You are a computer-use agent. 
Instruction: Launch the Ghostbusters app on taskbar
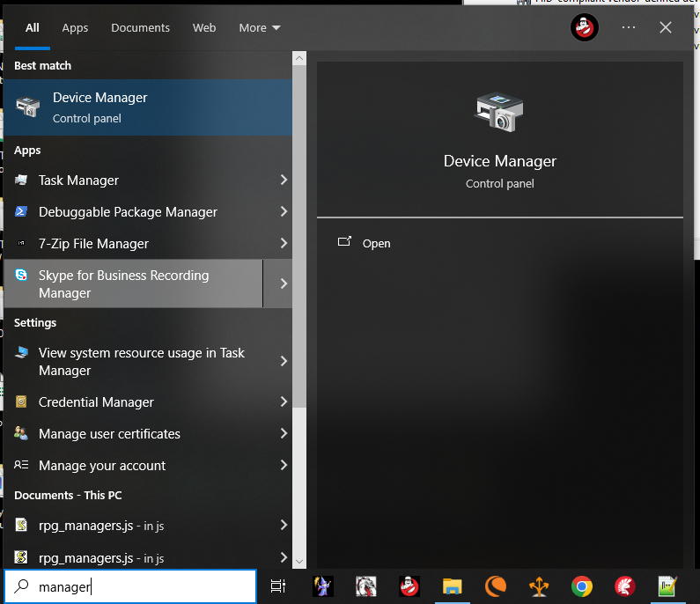click(x=409, y=586)
